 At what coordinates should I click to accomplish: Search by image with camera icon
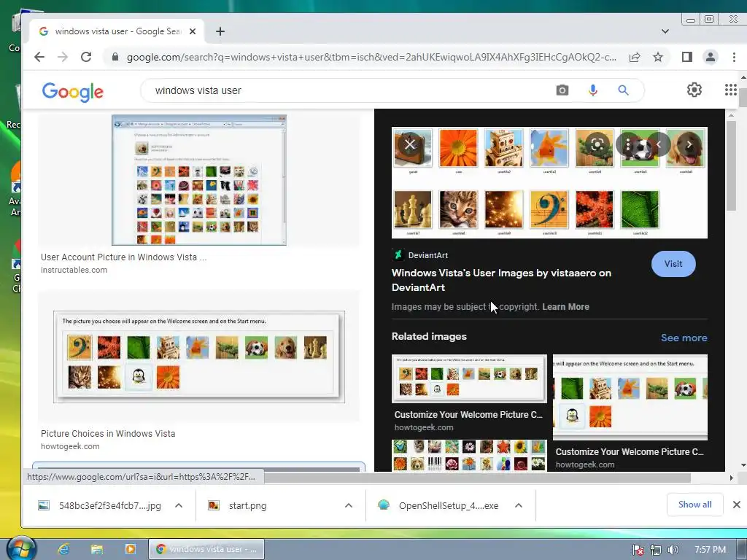point(562,90)
